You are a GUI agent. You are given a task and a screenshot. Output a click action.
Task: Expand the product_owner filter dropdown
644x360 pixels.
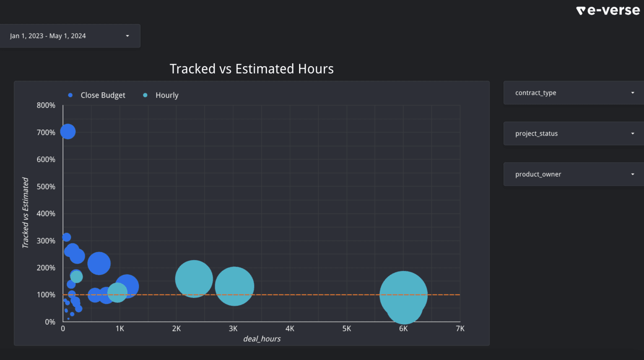574,174
